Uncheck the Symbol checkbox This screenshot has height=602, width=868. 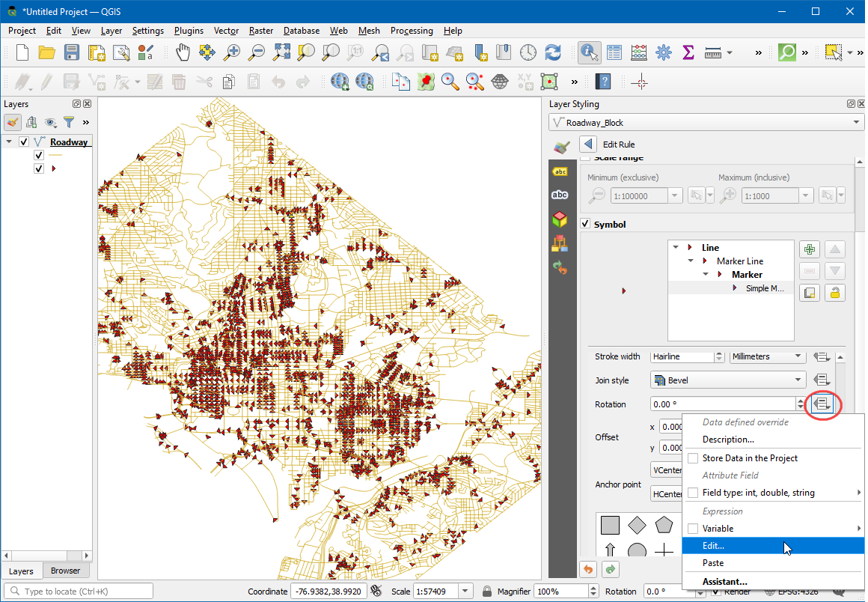coord(585,224)
